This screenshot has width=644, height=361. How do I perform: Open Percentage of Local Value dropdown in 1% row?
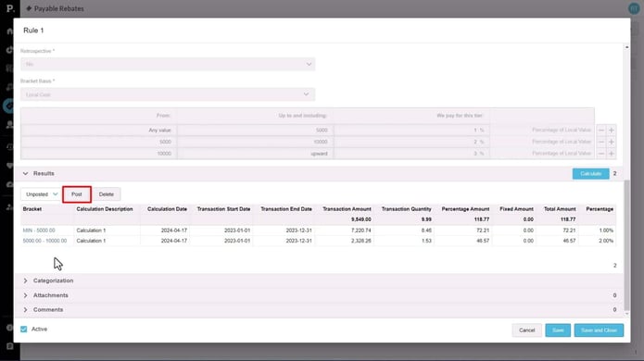click(x=542, y=130)
